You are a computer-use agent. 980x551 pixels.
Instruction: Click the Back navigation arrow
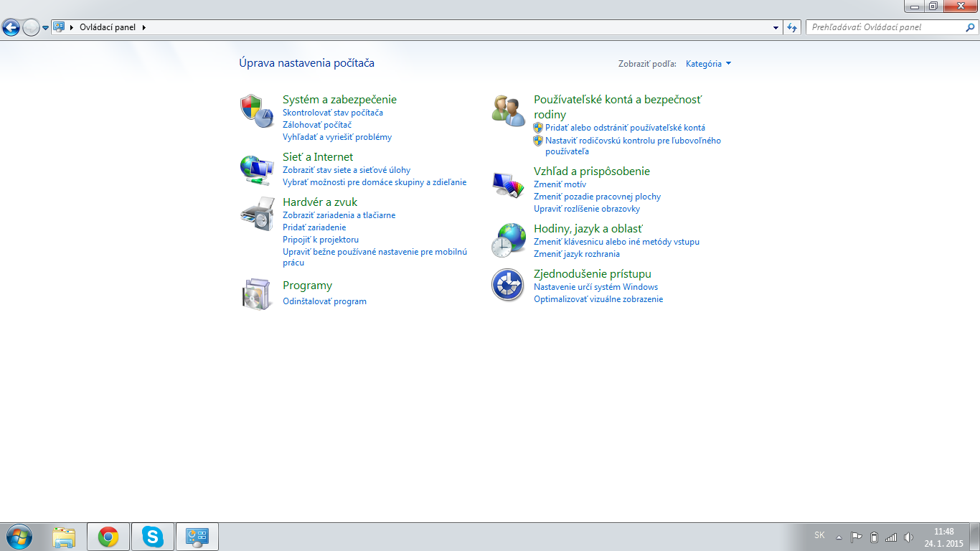pos(11,27)
